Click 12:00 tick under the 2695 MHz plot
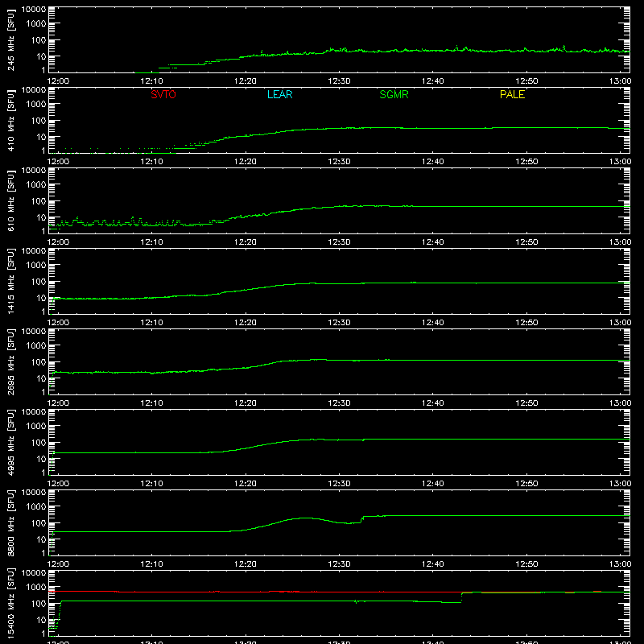Screen dimensions: 644x644 58,403
